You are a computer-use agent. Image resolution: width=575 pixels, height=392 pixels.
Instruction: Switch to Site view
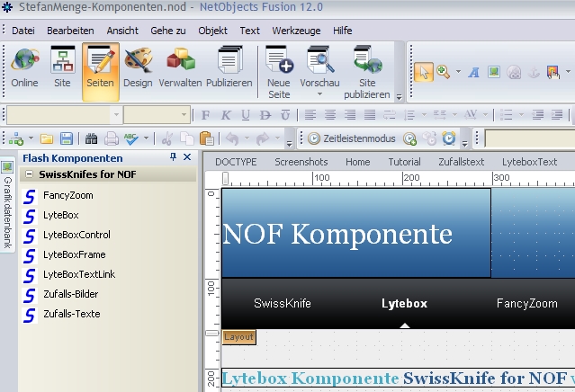point(62,68)
